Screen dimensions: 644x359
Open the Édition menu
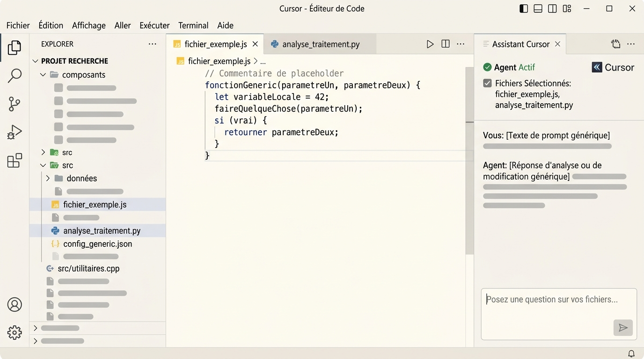(51, 25)
